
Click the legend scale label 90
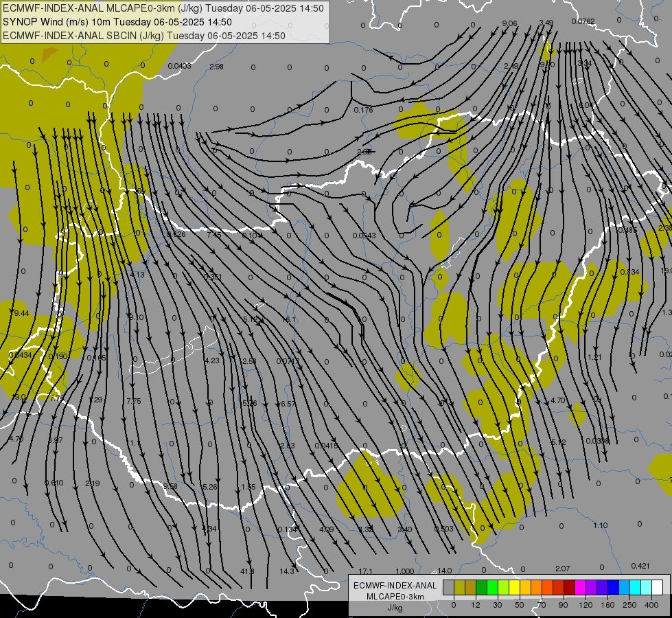(x=563, y=605)
